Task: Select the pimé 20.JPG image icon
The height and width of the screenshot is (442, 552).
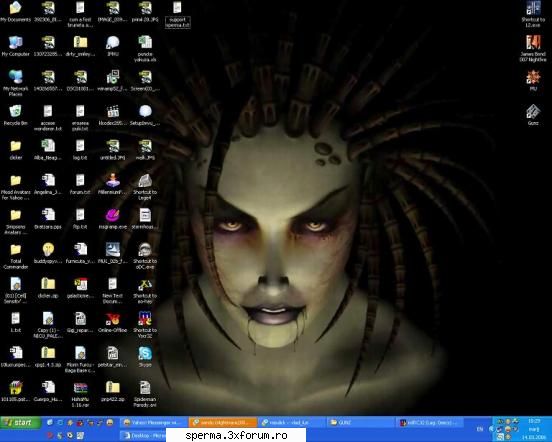Action: click(145, 12)
